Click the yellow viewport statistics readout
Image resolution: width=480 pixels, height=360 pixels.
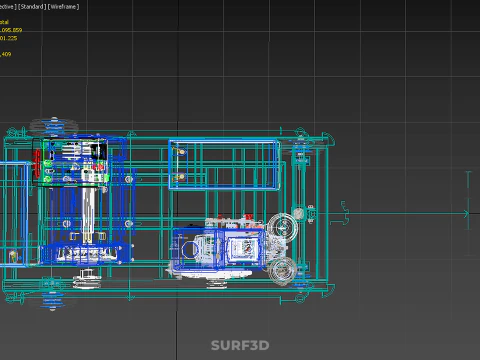10,38
